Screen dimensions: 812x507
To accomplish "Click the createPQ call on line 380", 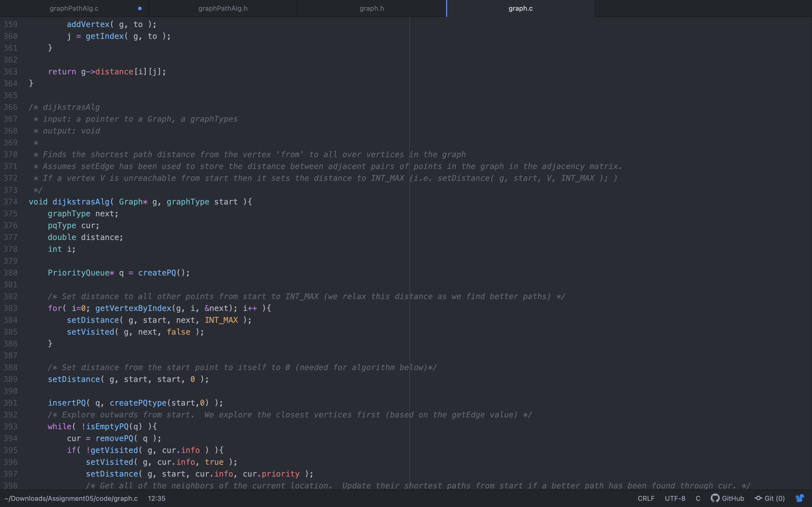I will pyautogui.click(x=157, y=273).
